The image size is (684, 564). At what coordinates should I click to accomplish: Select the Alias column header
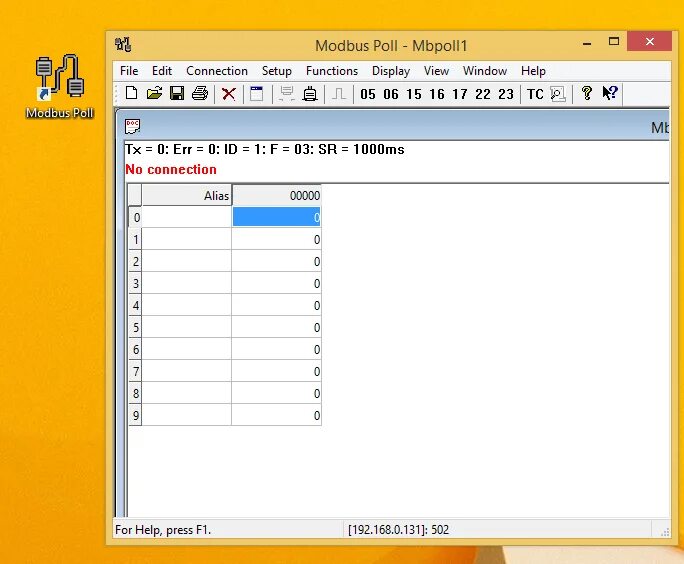point(187,195)
